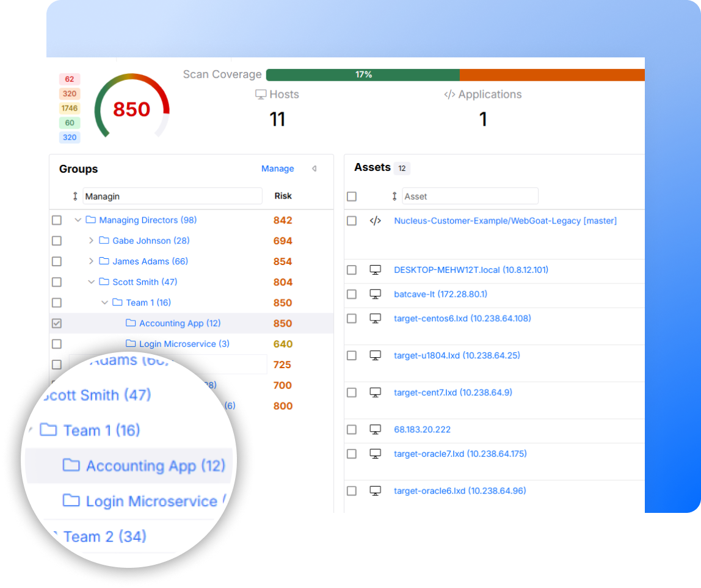Click the host icon for target-cent7.lxd

coord(375,392)
